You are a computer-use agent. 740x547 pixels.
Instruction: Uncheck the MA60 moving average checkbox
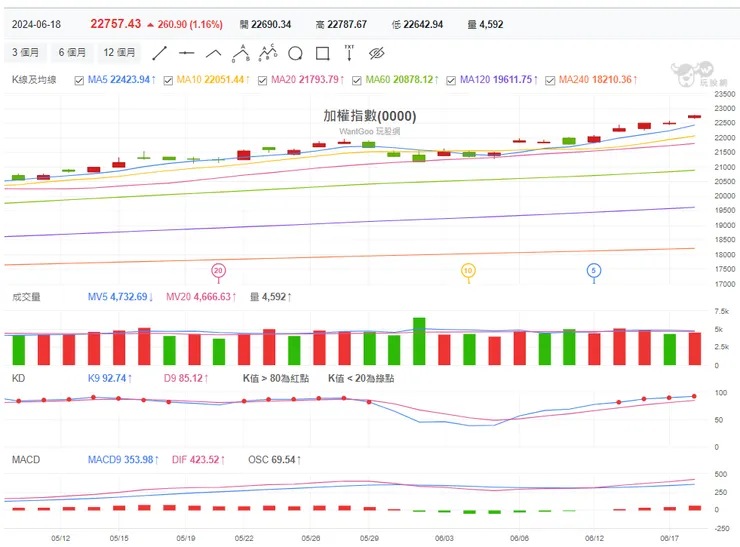click(x=357, y=81)
